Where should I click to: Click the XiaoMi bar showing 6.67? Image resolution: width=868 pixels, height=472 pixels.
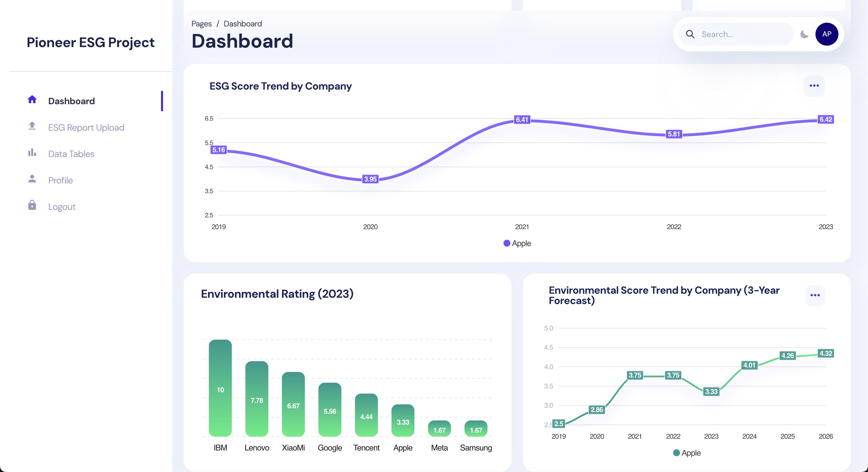[x=293, y=404]
